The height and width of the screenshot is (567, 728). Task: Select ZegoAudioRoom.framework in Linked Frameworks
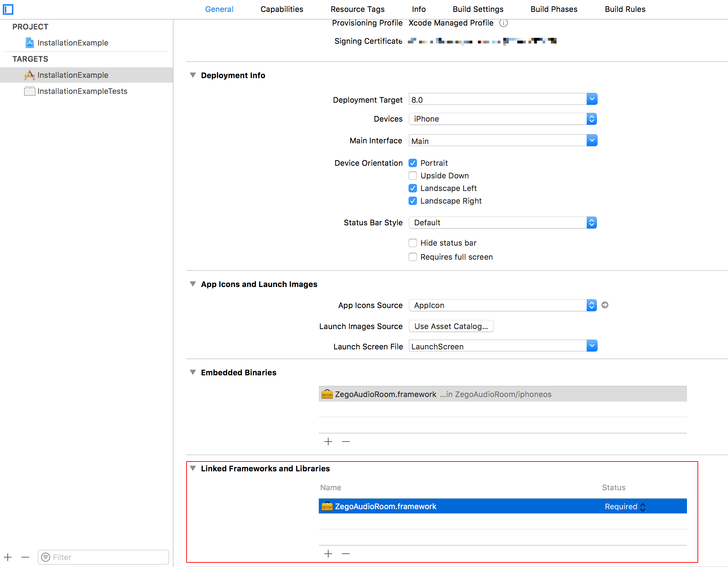[x=503, y=506]
